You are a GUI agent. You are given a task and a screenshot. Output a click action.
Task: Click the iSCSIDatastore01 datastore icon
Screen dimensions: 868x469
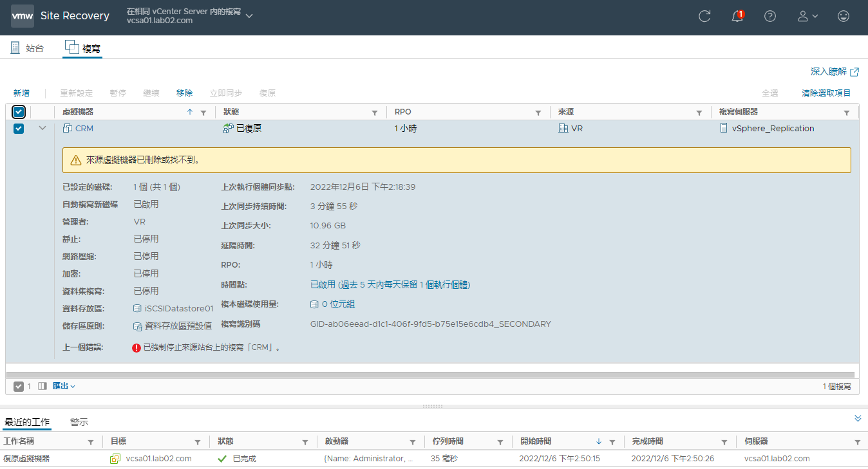pyautogui.click(x=137, y=309)
